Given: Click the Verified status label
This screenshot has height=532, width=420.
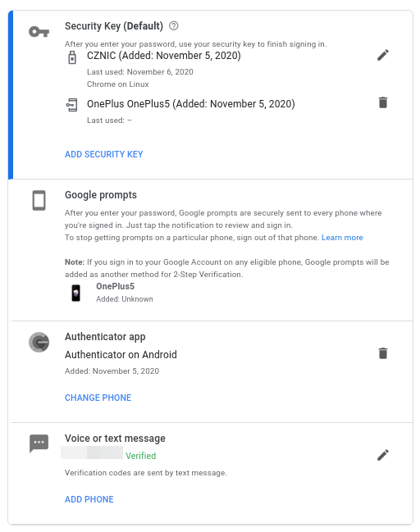Looking at the screenshot, I should [x=141, y=456].
